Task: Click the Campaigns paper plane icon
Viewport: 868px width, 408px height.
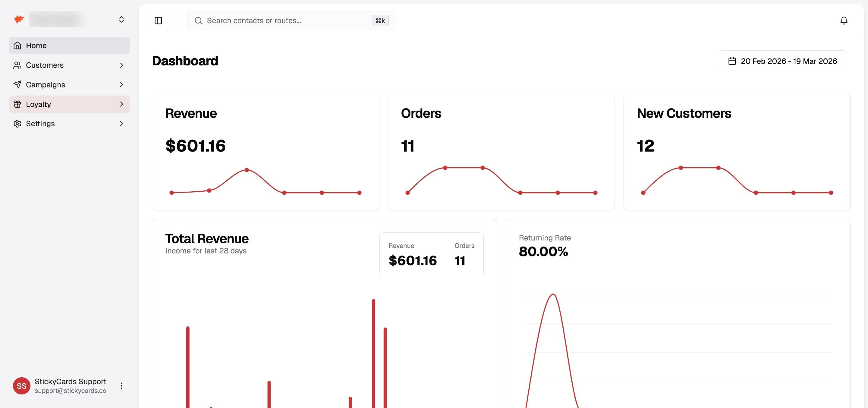Action: [17, 85]
